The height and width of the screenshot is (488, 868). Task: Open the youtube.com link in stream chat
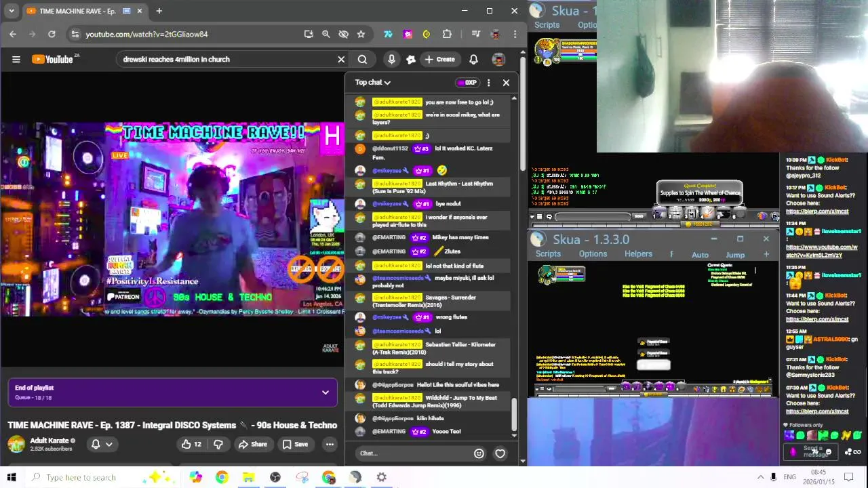(814, 251)
